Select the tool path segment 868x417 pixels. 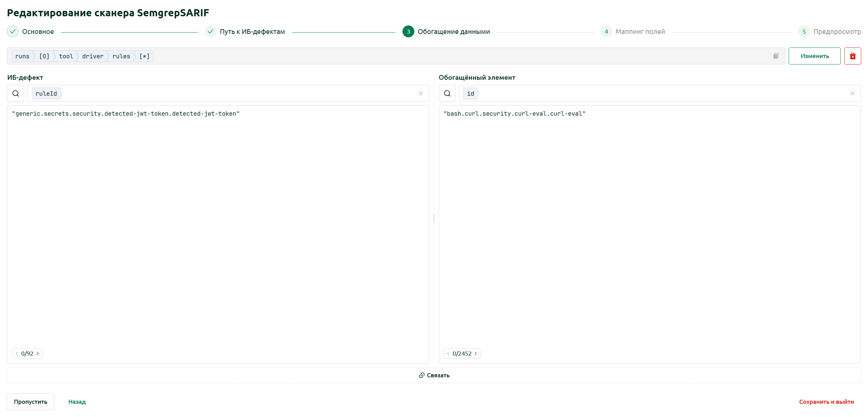66,56
